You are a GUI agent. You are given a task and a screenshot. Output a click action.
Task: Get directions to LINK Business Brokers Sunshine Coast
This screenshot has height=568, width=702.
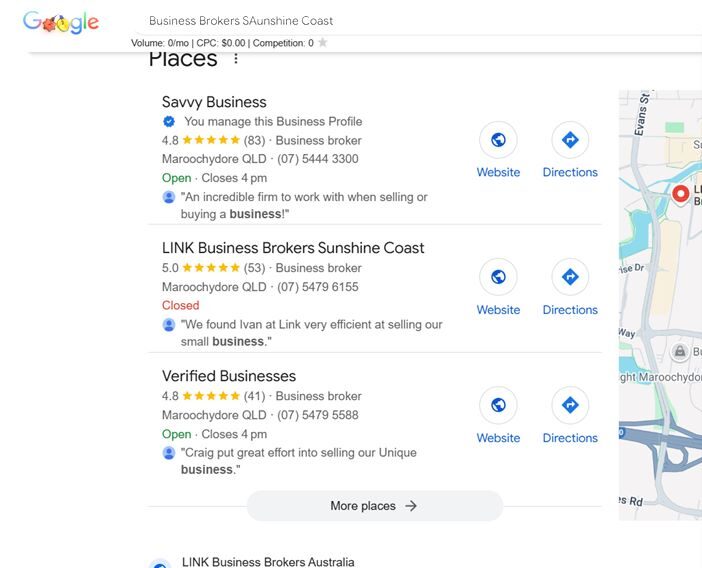570,277
